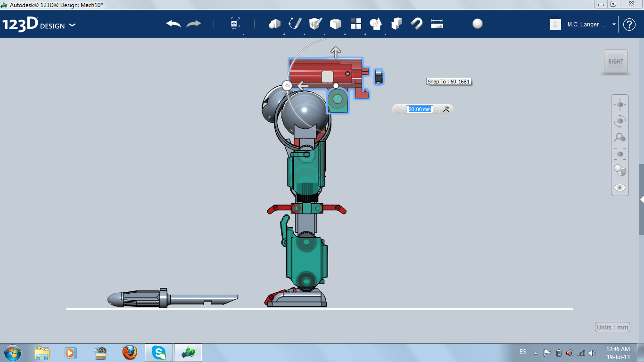Open the Help question mark button

(629, 25)
